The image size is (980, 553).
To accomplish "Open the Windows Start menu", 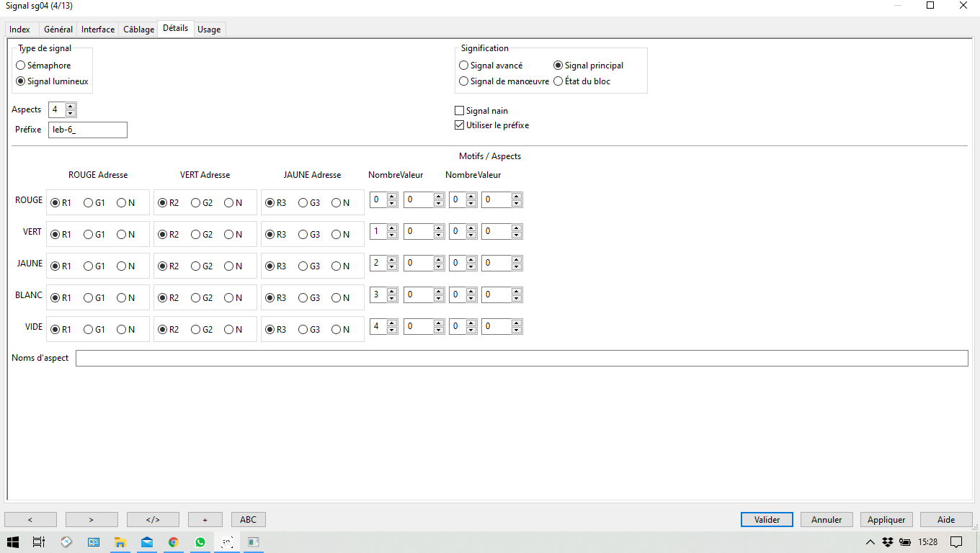I will 13,542.
